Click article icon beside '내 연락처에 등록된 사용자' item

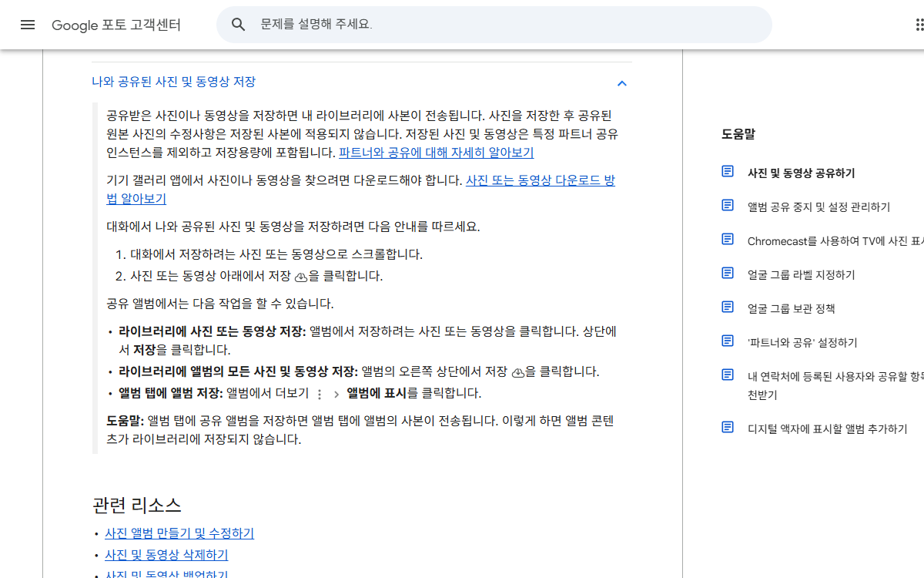point(728,375)
